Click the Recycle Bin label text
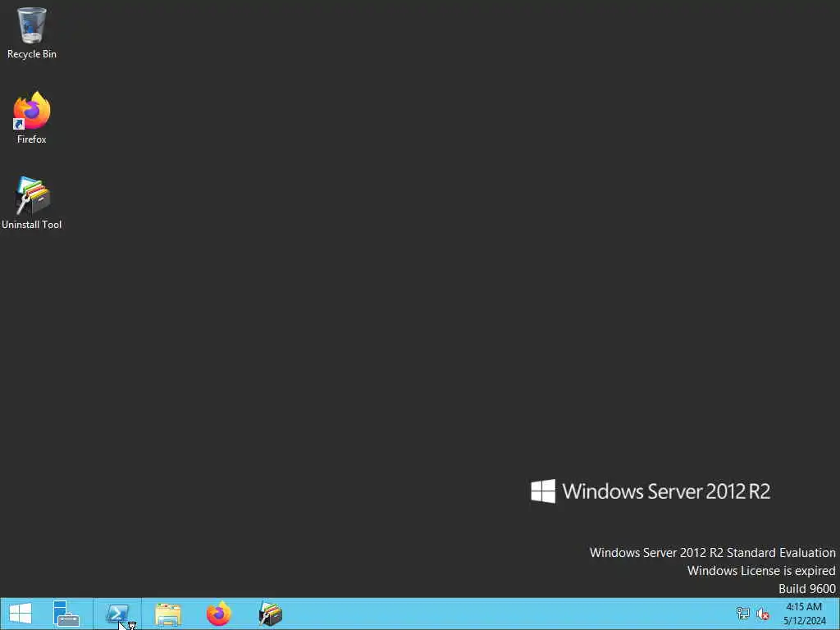The width and height of the screenshot is (840, 630). 32,54
